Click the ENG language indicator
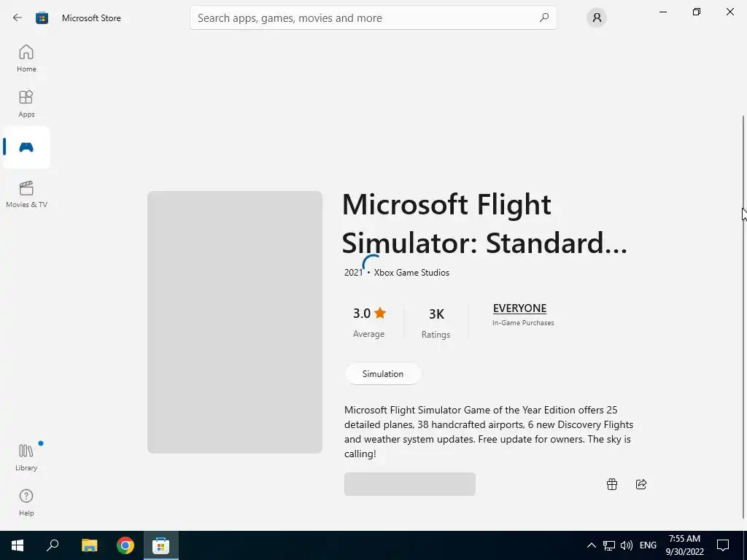 tap(648, 545)
